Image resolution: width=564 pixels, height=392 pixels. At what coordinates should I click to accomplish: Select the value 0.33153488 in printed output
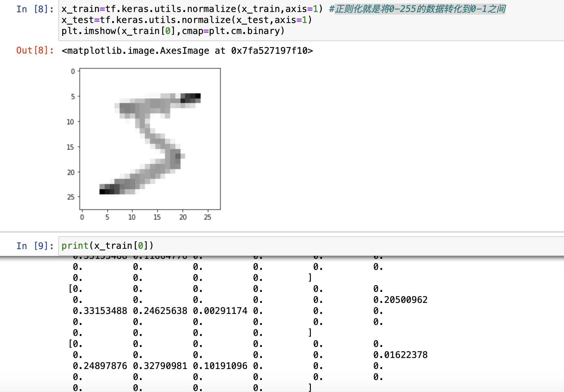[99, 310]
